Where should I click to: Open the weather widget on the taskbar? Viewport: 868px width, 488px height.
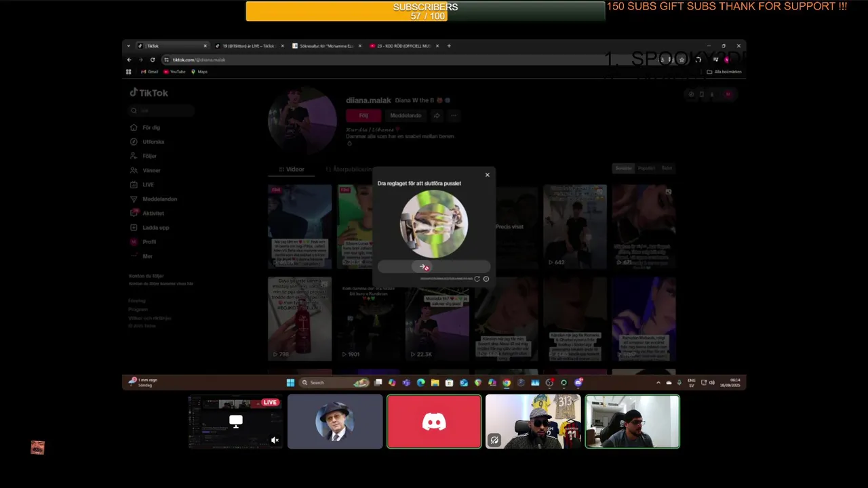(x=143, y=382)
